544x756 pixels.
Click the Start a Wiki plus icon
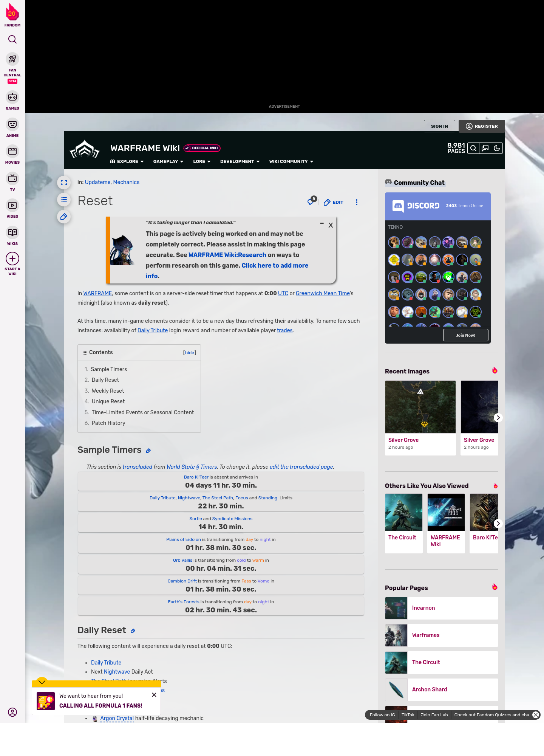[12, 259]
